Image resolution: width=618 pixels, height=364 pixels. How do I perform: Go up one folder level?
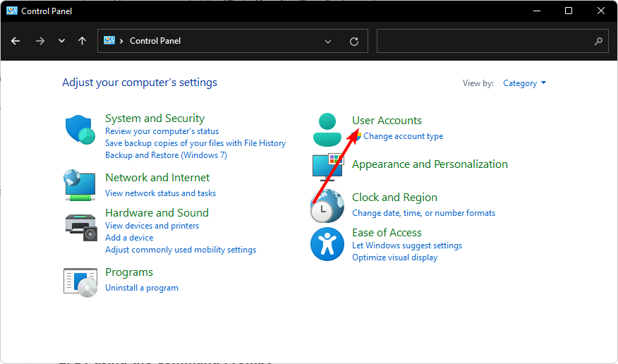click(83, 41)
